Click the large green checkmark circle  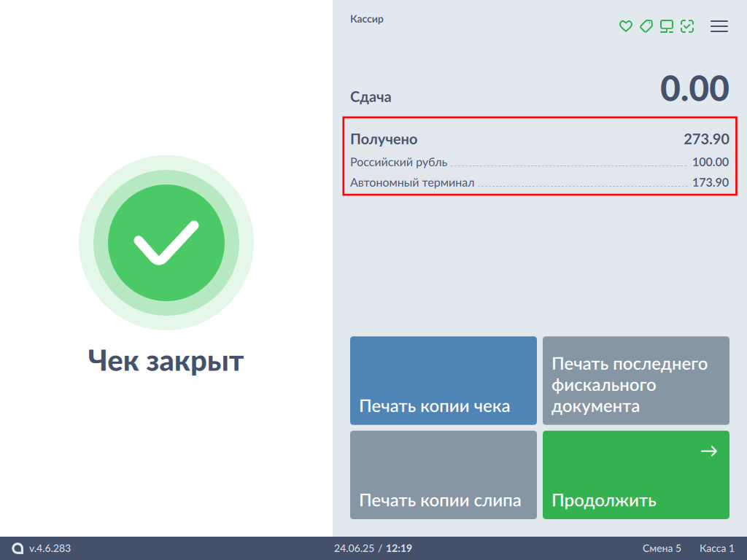point(166,243)
